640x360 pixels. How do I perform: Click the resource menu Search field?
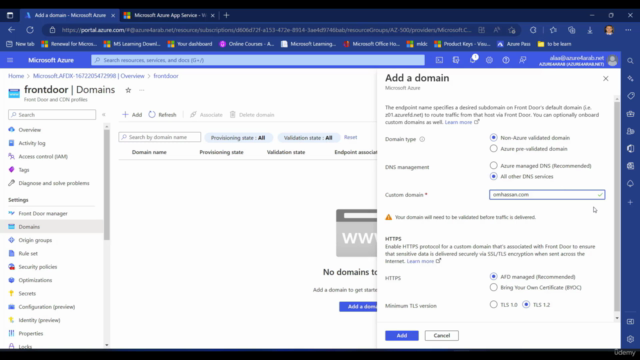point(52,115)
